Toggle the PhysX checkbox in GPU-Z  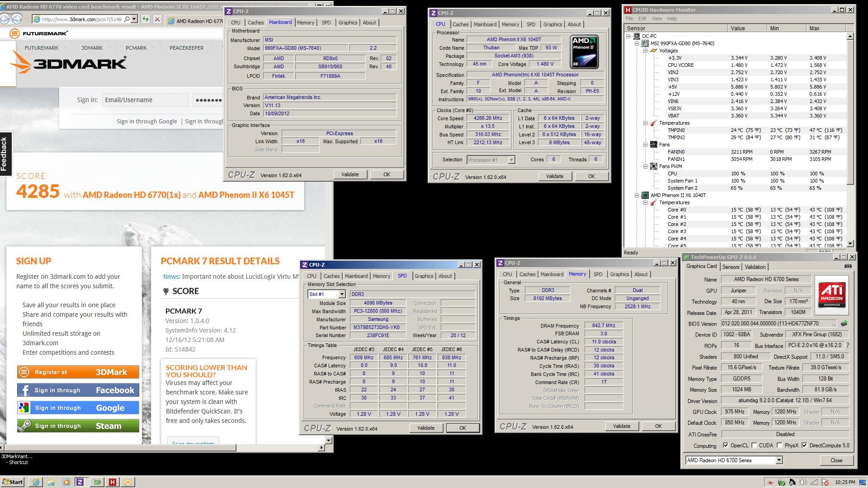[x=779, y=446]
